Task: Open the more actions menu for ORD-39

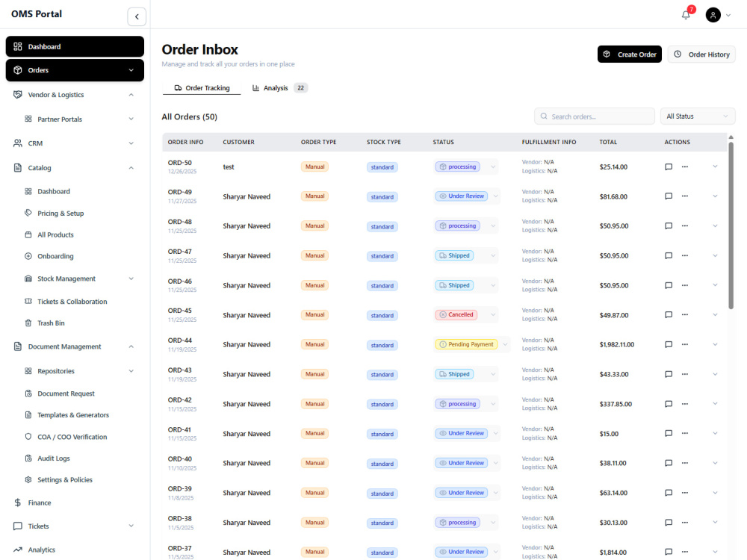Action: 684,493
